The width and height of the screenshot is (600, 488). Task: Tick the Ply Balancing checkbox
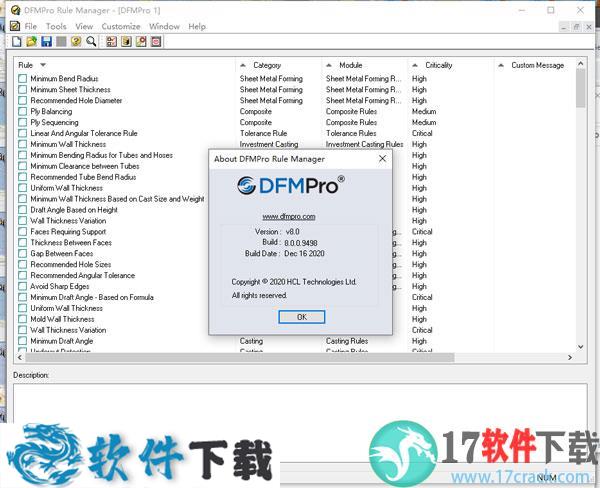click(x=23, y=111)
